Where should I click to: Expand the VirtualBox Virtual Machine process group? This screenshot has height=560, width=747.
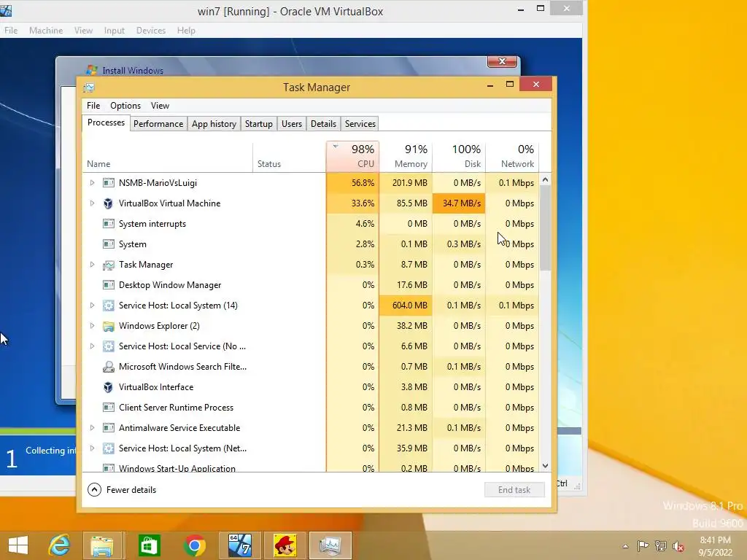(92, 203)
